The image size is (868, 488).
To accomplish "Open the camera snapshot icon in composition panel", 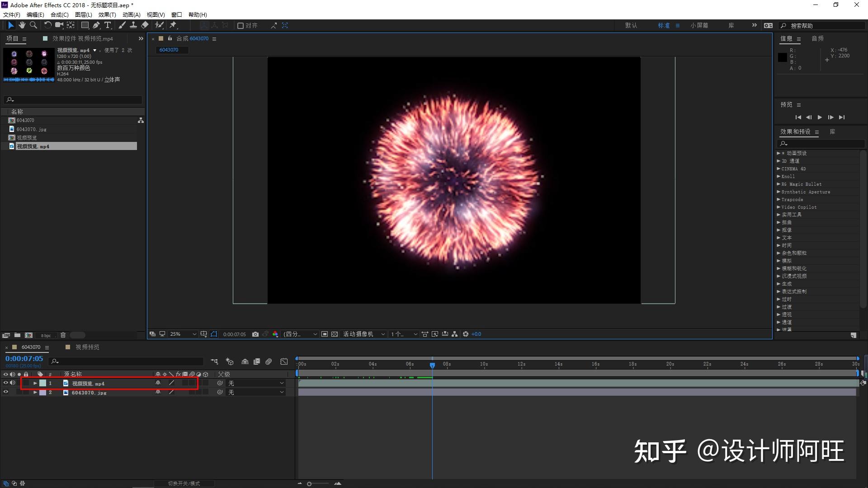I will point(255,334).
